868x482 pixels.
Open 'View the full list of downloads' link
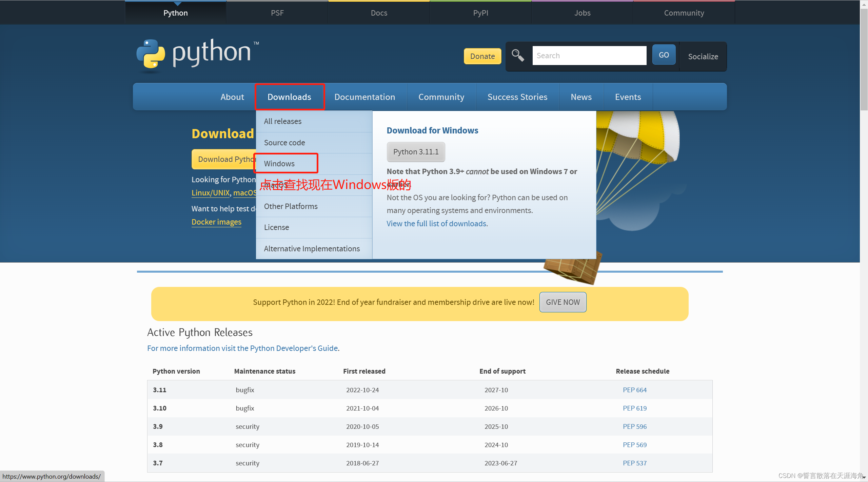click(x=437, y=224)
